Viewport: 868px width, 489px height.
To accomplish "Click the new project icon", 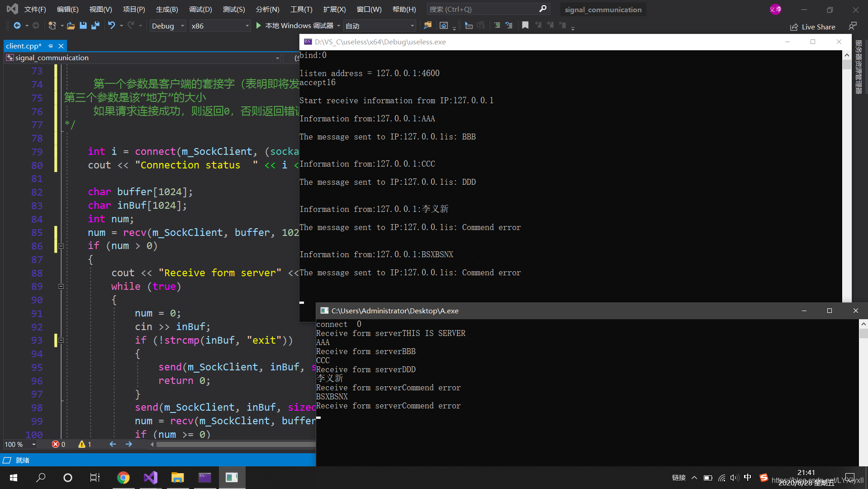I will tap(52, 26).
